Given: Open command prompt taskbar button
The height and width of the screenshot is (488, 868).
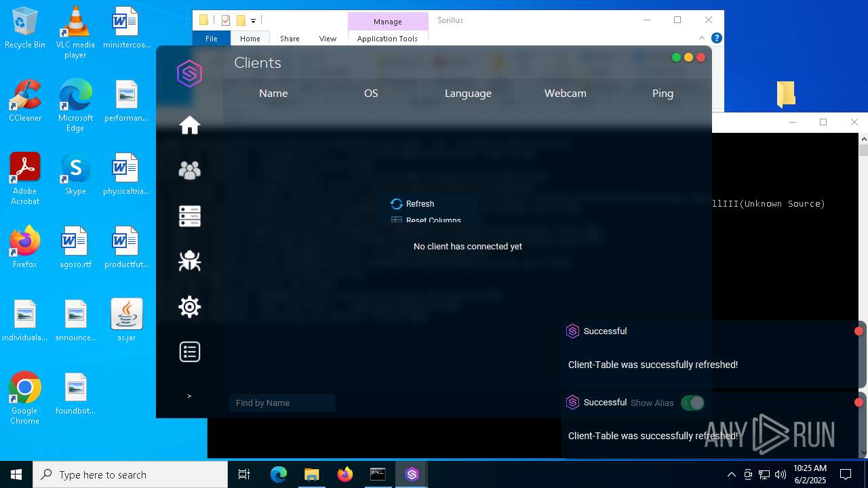Looking at the screenshot, I should (378, 474).
